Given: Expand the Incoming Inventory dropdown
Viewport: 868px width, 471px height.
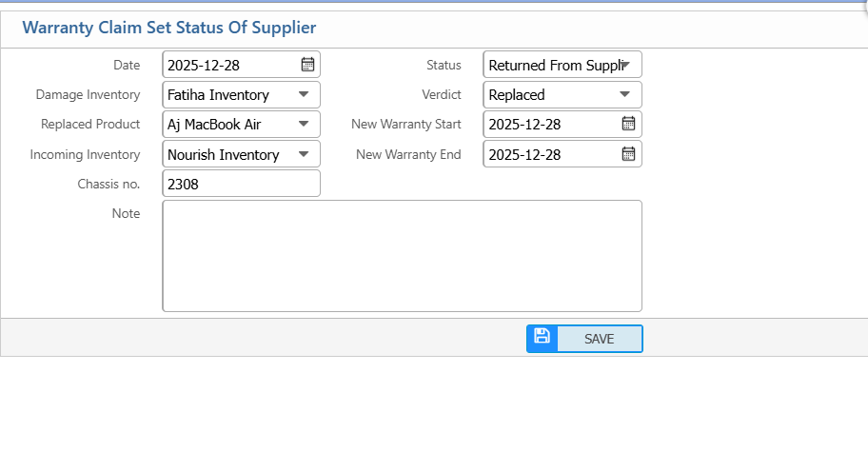Looking at the screenshot, I should coord(304,154).
